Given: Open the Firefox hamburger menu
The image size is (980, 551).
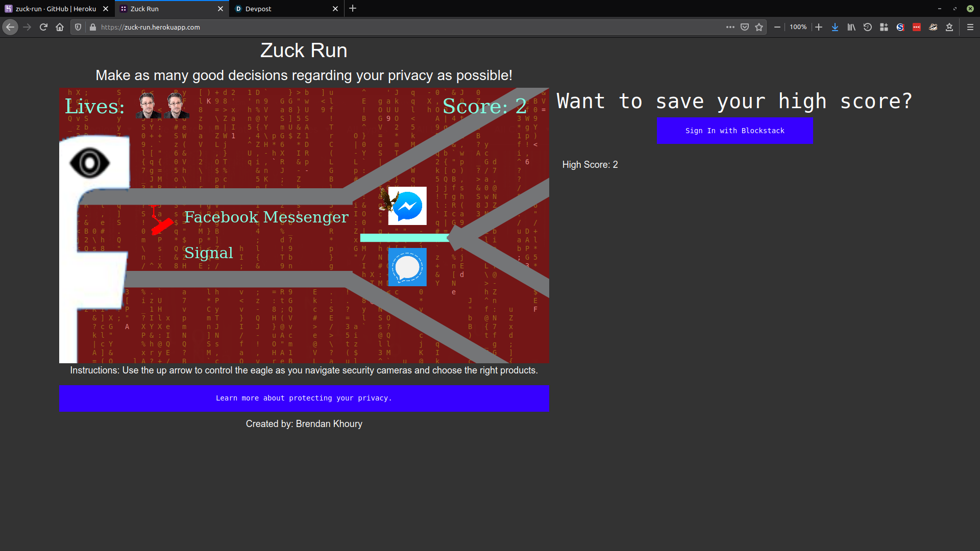Looking at the screenshot, I should [970, 27].
